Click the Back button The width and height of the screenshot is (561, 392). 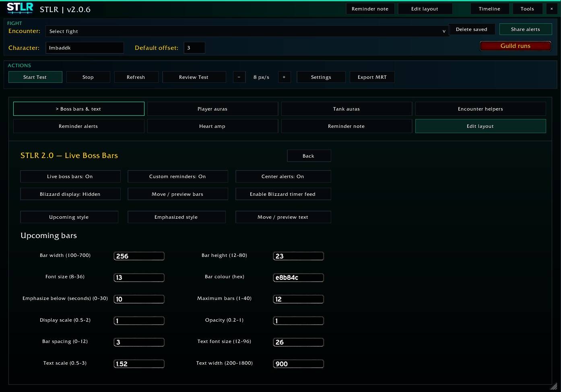point(309,156)
